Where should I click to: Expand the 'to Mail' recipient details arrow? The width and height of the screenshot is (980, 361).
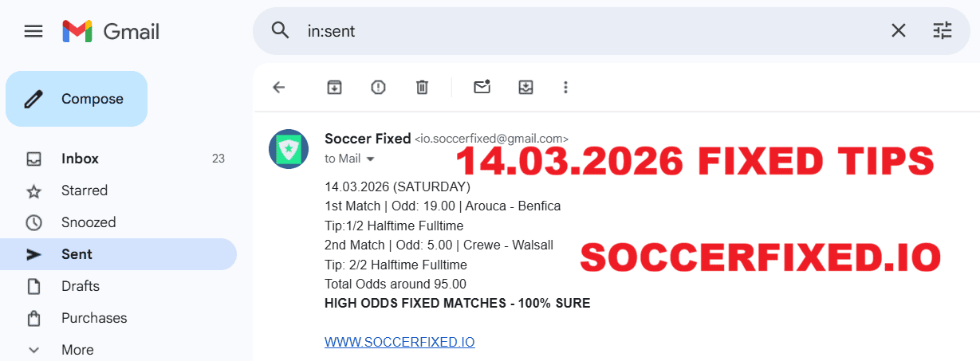tap(370, 159)
